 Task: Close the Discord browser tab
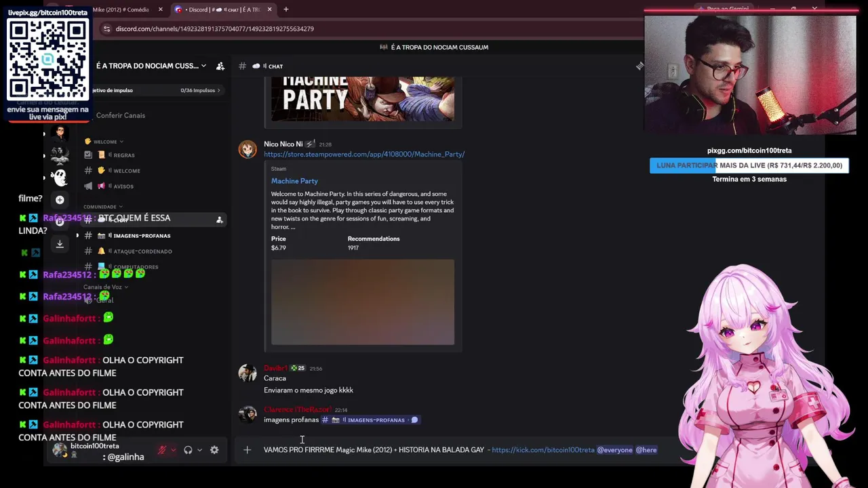(270, 9)
